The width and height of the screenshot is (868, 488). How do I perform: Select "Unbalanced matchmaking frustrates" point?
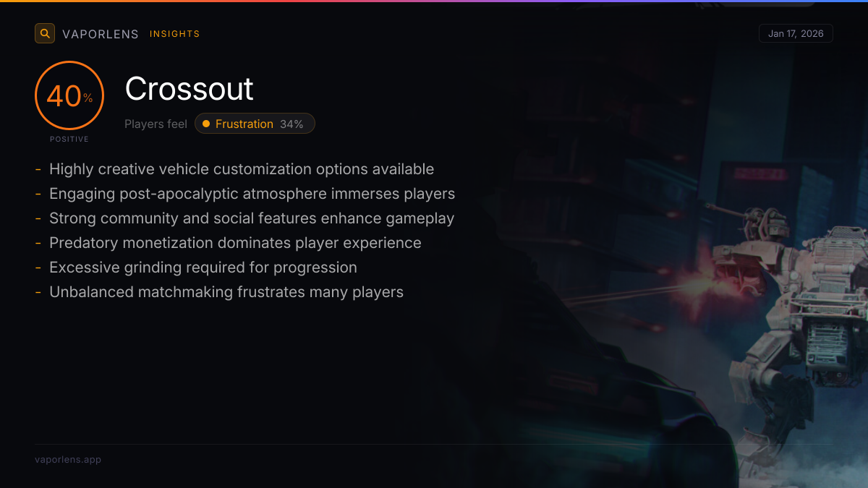[226, 292]
